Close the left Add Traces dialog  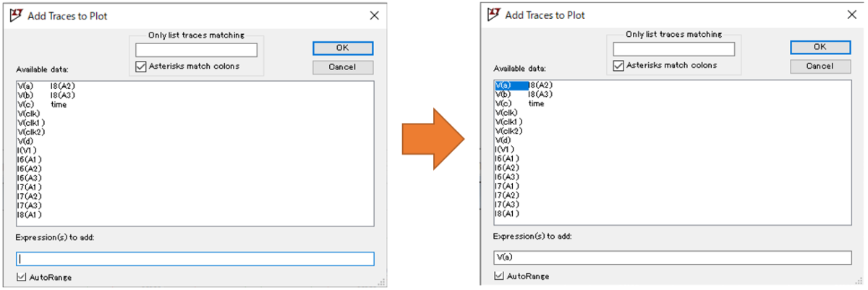pos(374,16)
